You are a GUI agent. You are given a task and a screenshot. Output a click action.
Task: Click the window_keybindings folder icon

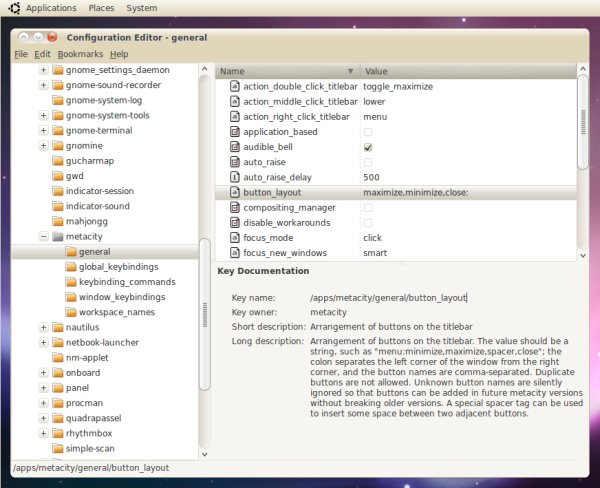pos(71,297)
